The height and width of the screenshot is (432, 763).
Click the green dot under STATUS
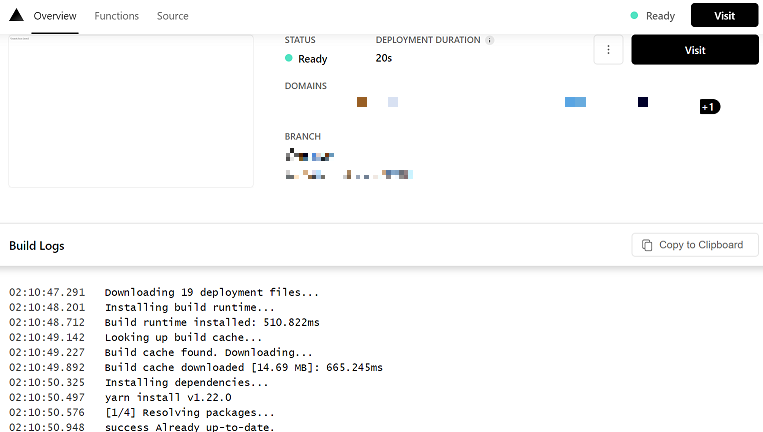pos(289,58)
